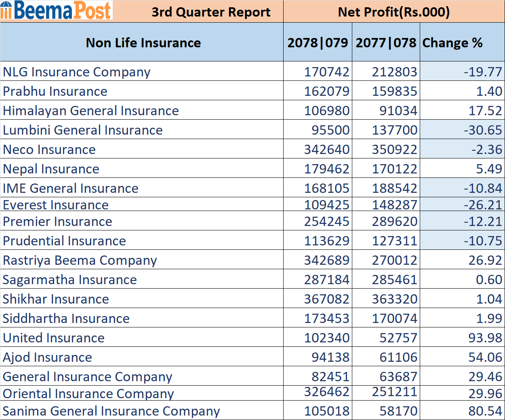Select IME General Insurance's 168105 cell
Screen dimensions: 505x420
click(x=326, y=188)
